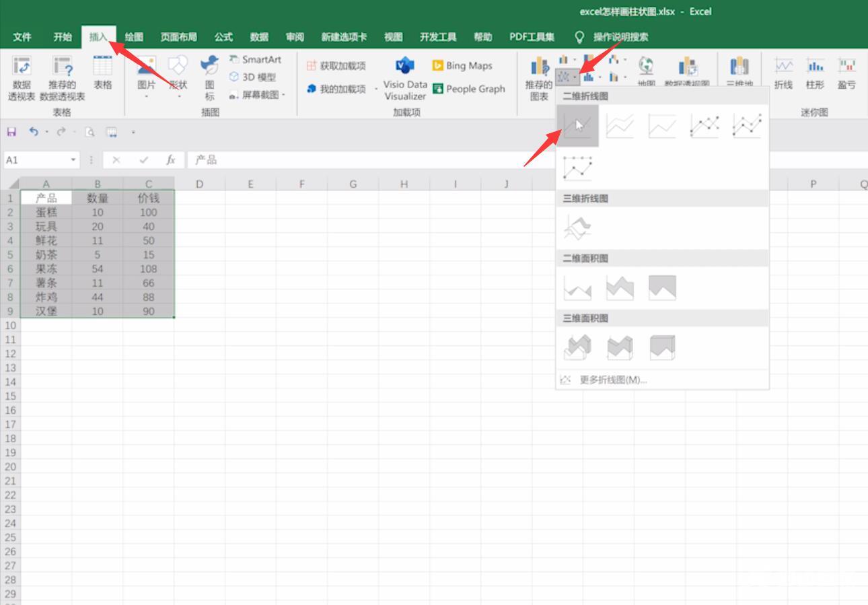Select the select-all corner of the sheet
Screen dimensions: 868x605
pyautogui.click(x=10, y=183)
